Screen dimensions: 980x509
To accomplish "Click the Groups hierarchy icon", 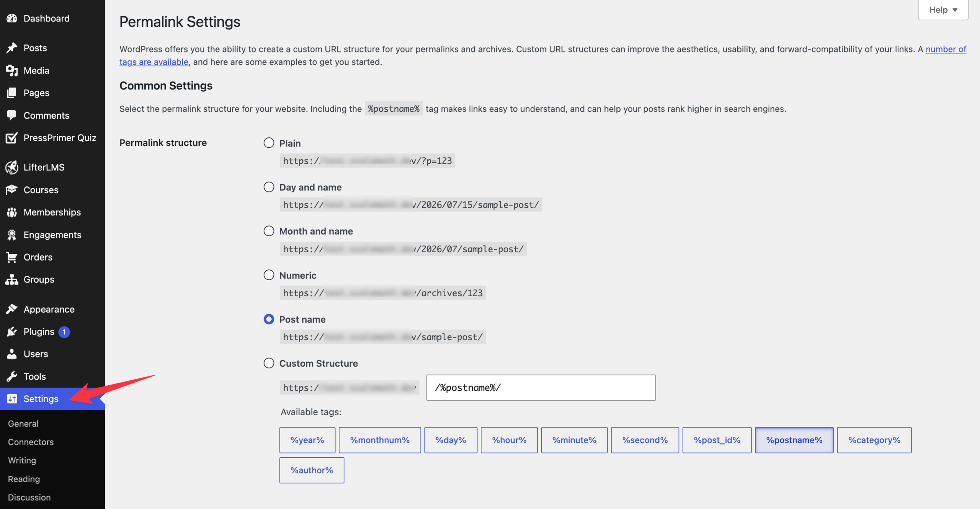I will 12,279.
